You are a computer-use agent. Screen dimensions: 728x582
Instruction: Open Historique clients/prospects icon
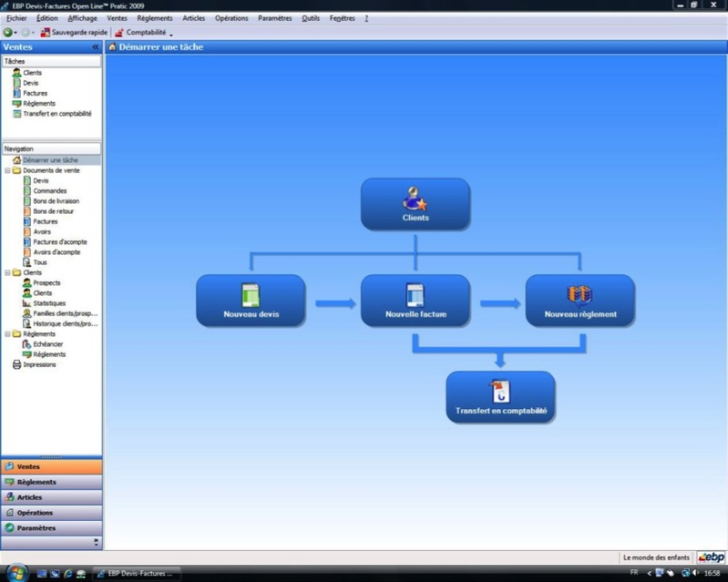27,323
